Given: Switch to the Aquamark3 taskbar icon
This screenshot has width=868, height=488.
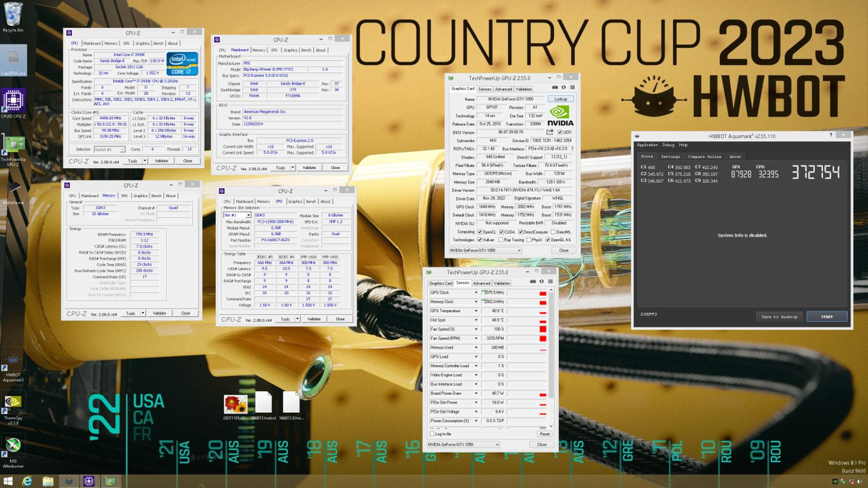Looking at the screenshot, I should coord(69,481).
